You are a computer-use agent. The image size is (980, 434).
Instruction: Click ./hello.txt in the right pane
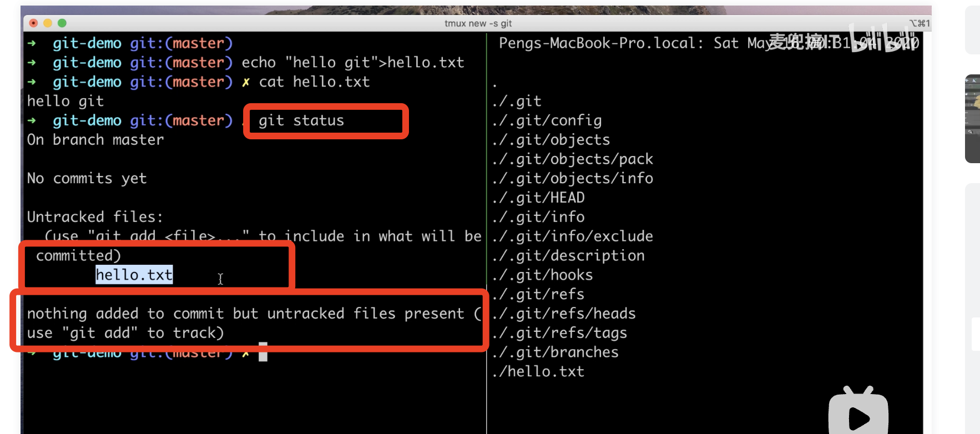pyautogui.click(x=538, y=371)
